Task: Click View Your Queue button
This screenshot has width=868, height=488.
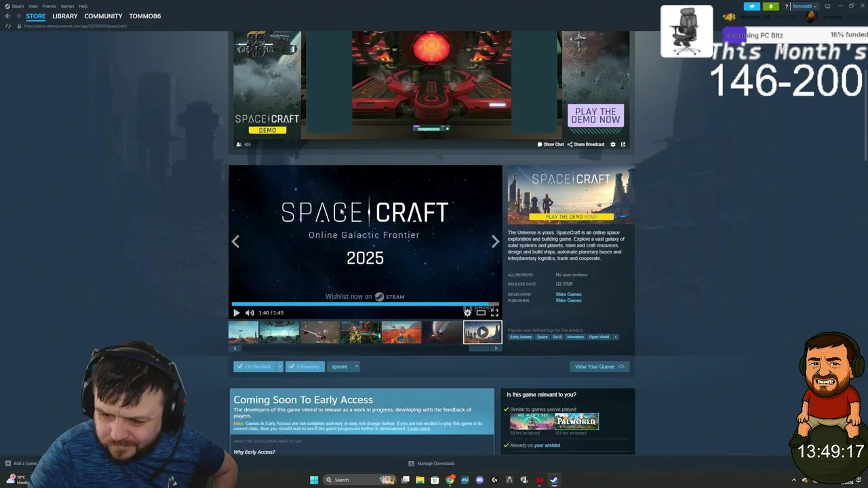Action: [599, 367]
